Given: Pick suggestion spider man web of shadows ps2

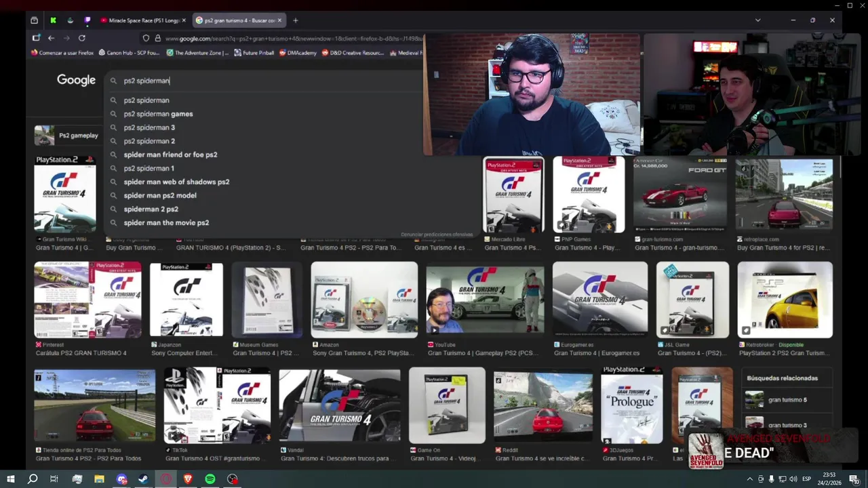Looking at the screenshot, I should (176, 182).
